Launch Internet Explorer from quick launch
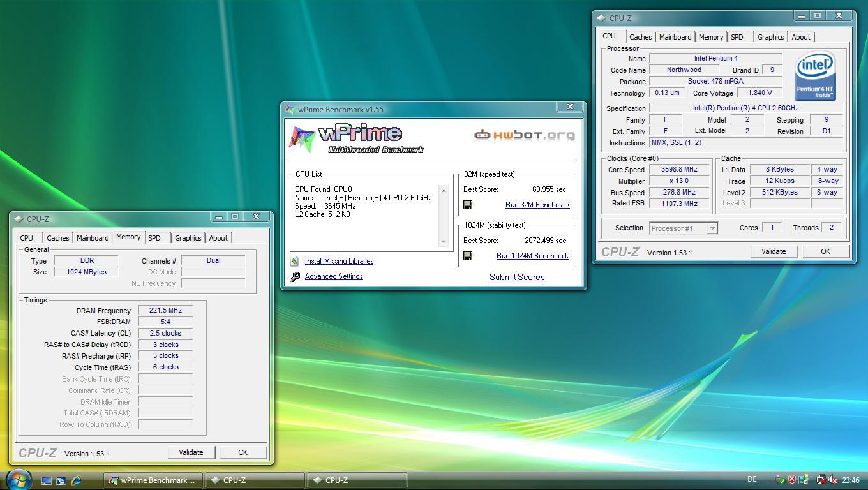This screenshot has width=868, height=490. coord(77,480)
